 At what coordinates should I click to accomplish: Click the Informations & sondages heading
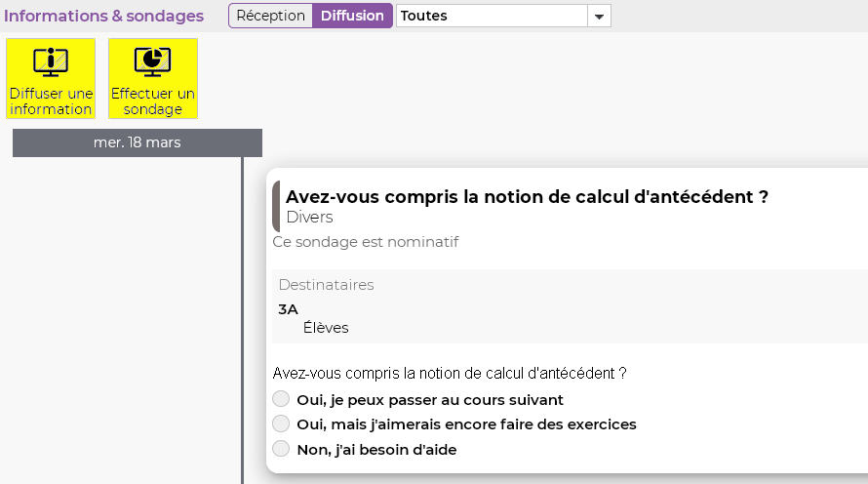pyautogui.click(x=103, y=16)
